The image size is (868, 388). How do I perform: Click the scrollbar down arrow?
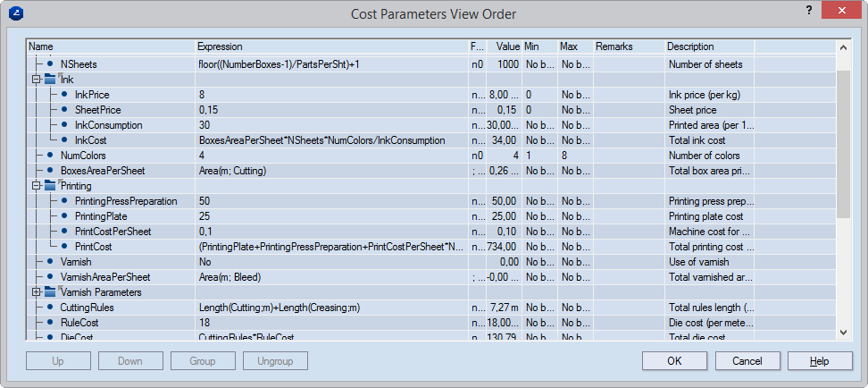tap(843, 332)
